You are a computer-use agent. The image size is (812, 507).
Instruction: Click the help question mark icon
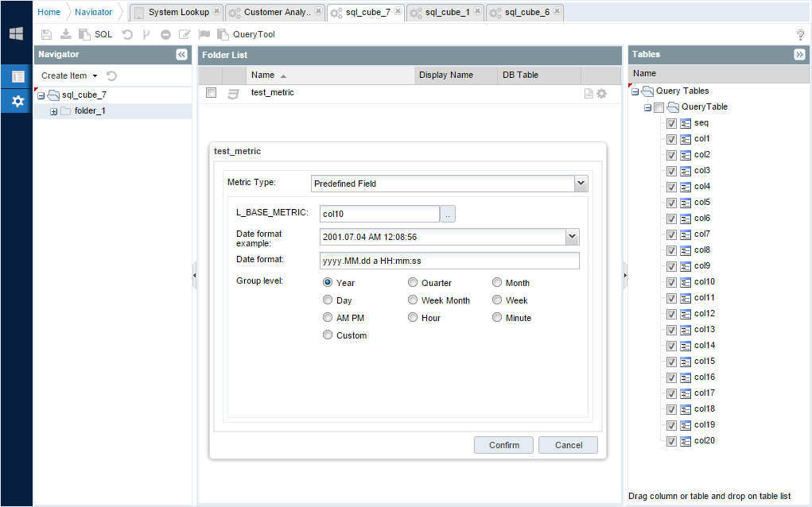coord(800,35)
